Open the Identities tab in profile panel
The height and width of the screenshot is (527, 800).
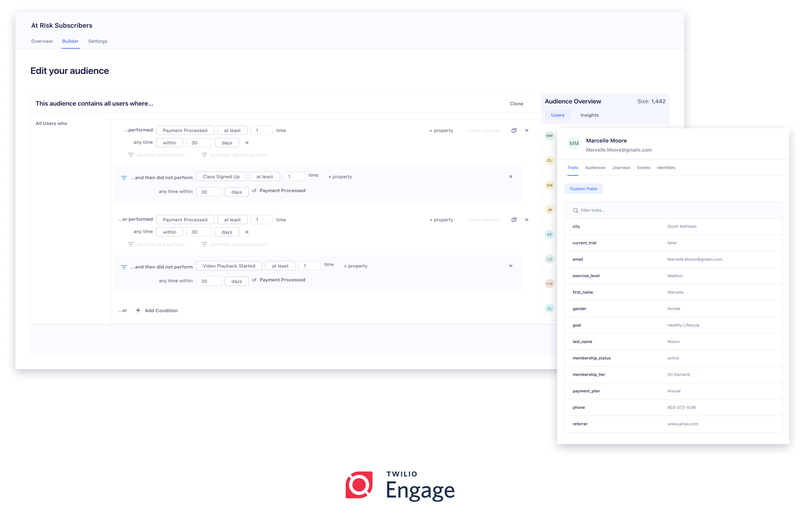click(666, 168)
